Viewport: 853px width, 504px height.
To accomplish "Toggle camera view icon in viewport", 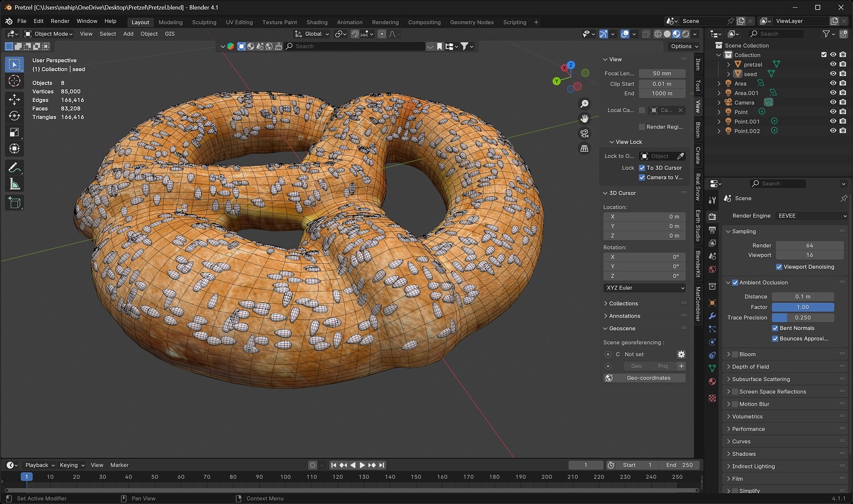I will coord(584,134).
